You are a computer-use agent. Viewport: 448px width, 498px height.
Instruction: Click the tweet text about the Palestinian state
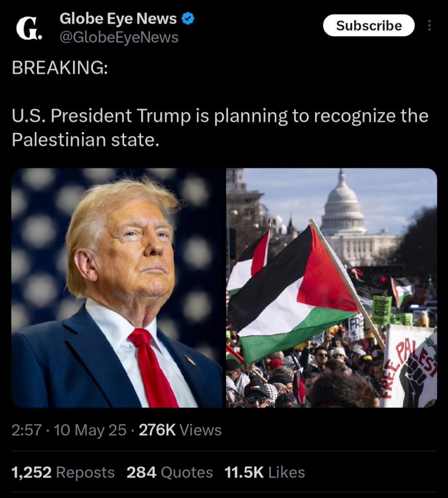[220, 128]
